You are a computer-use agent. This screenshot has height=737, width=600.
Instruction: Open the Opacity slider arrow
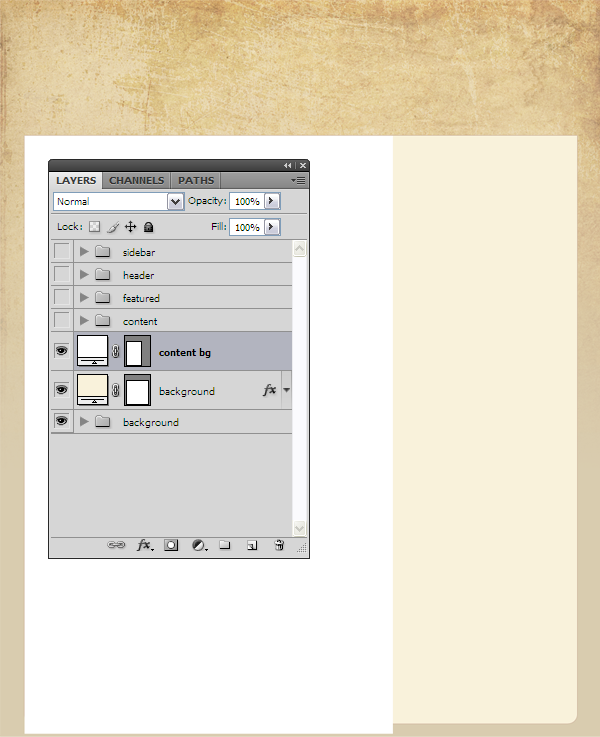click(271, 201)
